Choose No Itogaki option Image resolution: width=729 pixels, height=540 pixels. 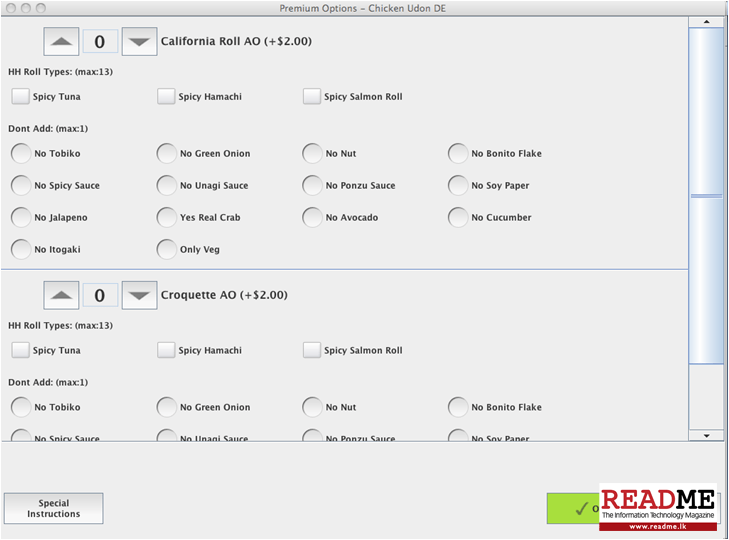tap(21, 249)
